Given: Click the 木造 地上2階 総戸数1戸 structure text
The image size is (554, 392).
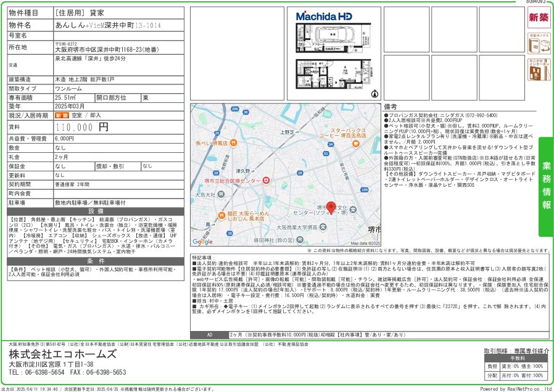Looking at the screenshot, I should click(x=85, y=80).
